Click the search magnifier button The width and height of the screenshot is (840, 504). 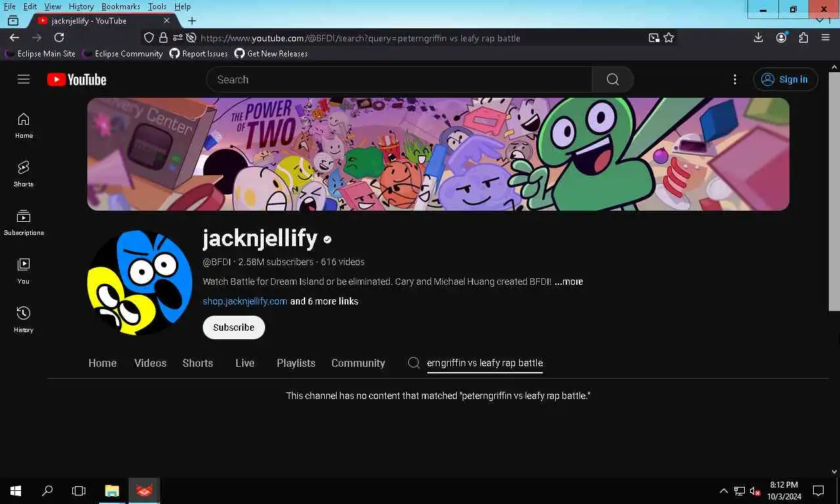613,79
